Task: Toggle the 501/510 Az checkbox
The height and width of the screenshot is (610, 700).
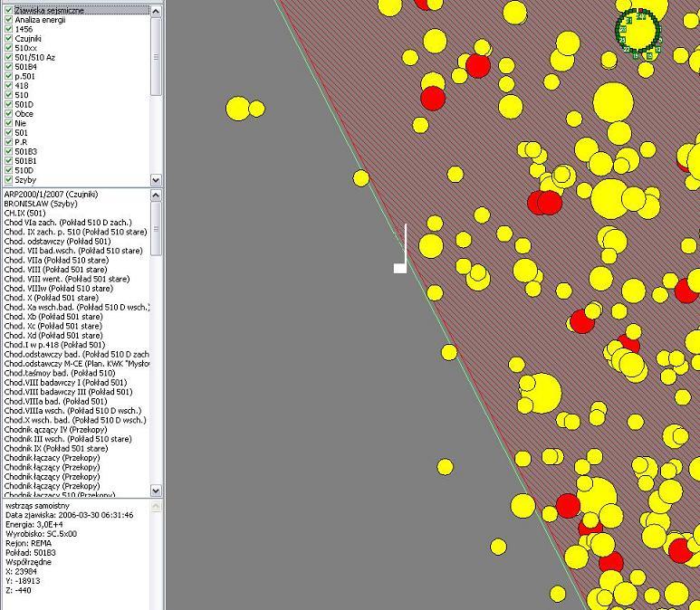Action: (x=8, y=57)
